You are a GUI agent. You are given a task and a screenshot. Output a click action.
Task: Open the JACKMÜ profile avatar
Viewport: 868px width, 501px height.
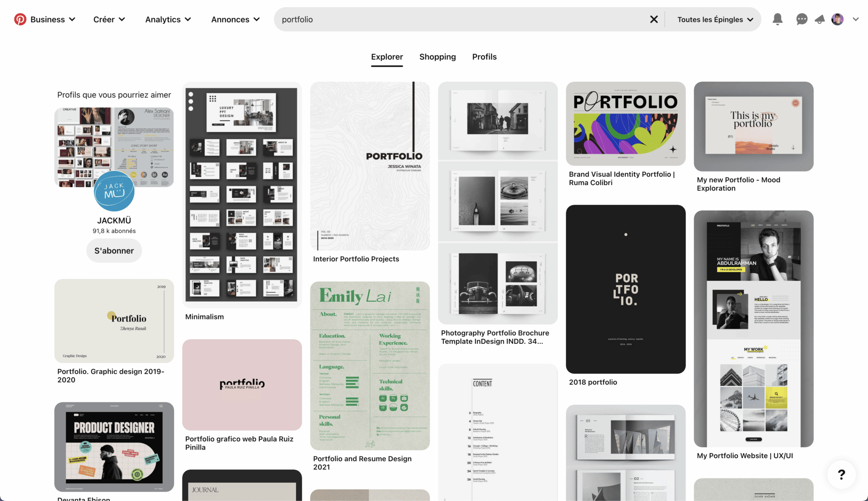[114, 191]
